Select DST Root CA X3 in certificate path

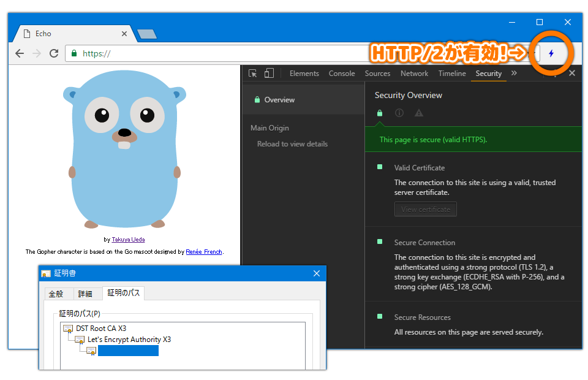tap(101, 329)
